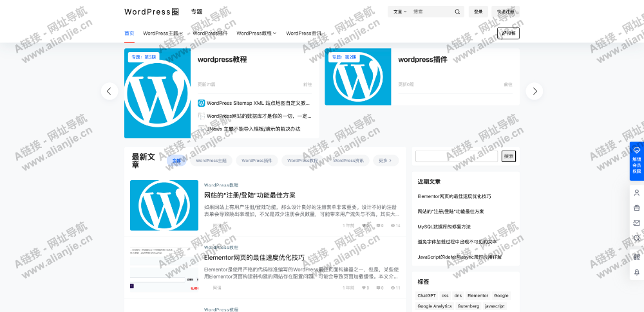644x312 pixels.
Task: Go to previous carousel slide arrow
Action: tap(109, 91)
